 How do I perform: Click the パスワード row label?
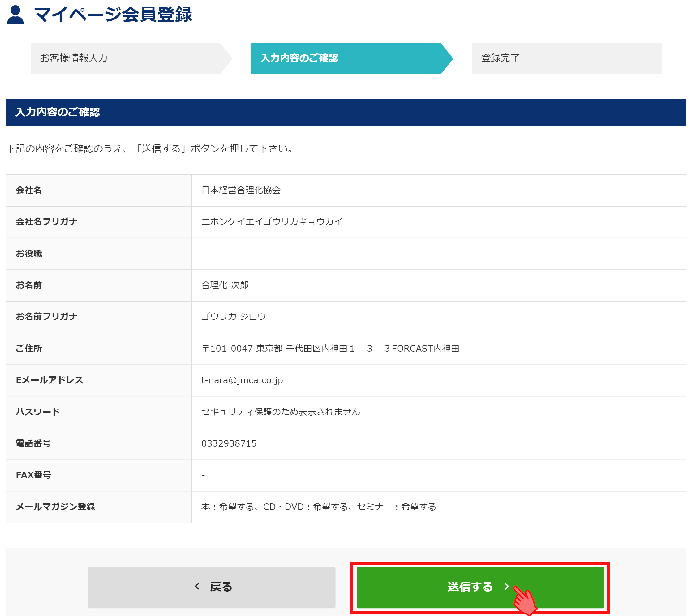(x=37, y=412)
